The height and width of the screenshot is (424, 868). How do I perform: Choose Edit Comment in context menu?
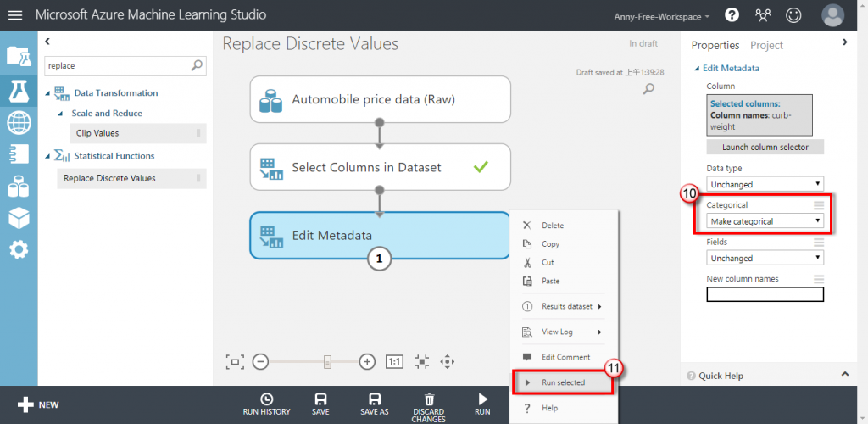pyautogui.click(x=564, y=357)
